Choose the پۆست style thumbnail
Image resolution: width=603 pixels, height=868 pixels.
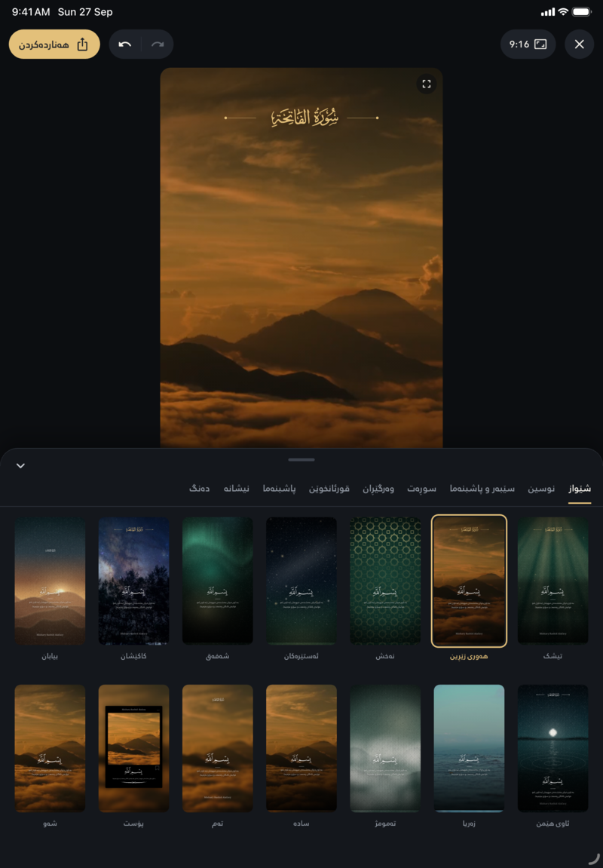pos(134,748)
